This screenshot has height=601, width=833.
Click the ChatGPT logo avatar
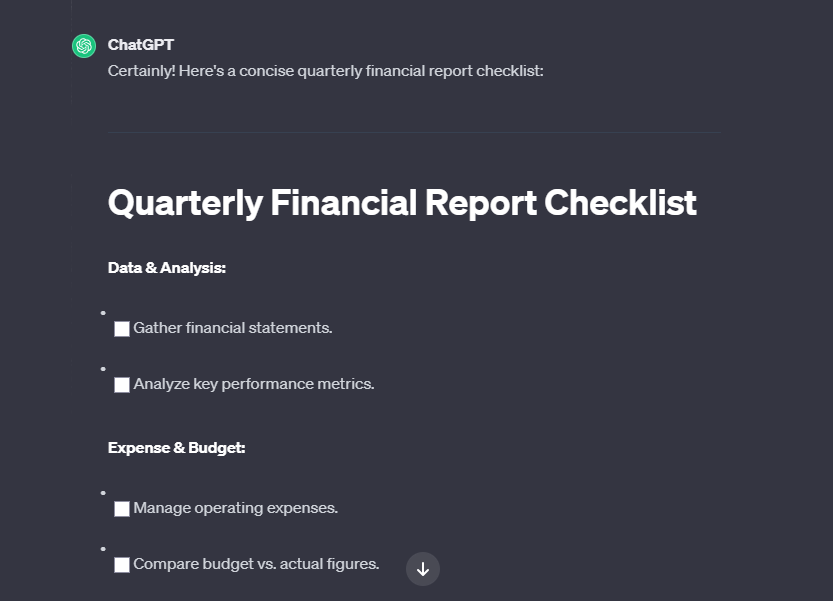(x=84, y=46)
